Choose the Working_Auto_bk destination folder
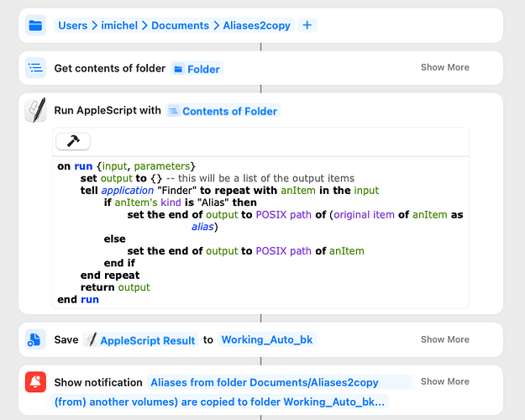 click(267, 339)
